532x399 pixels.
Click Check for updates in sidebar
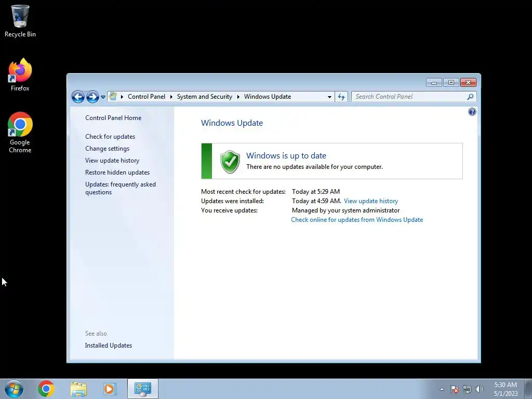click(110, 137)
